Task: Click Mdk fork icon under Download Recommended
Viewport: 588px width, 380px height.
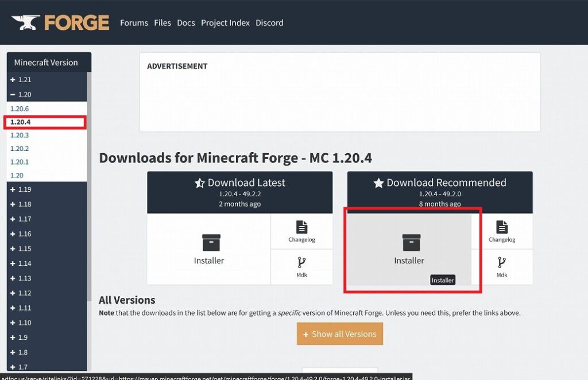Action: click(502, 263)
